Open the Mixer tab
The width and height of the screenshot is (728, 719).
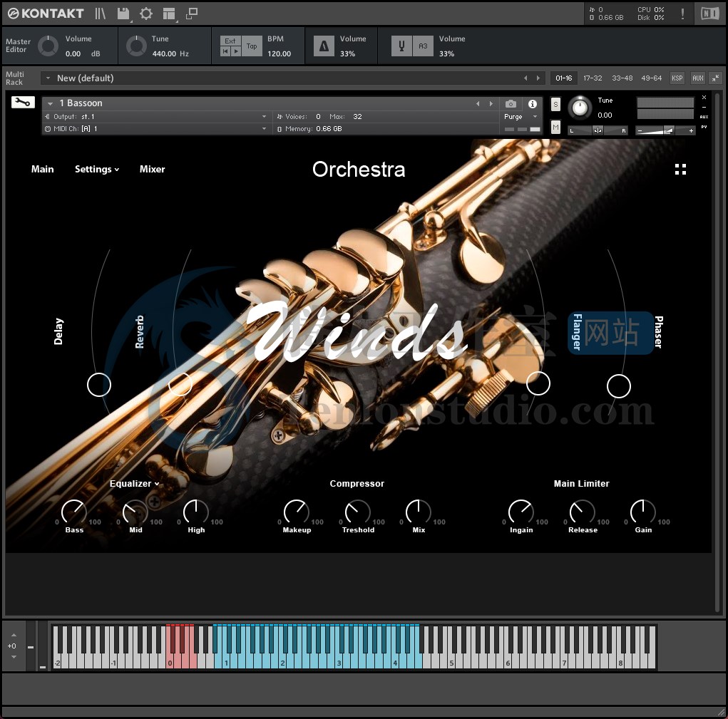pos(153,170)
